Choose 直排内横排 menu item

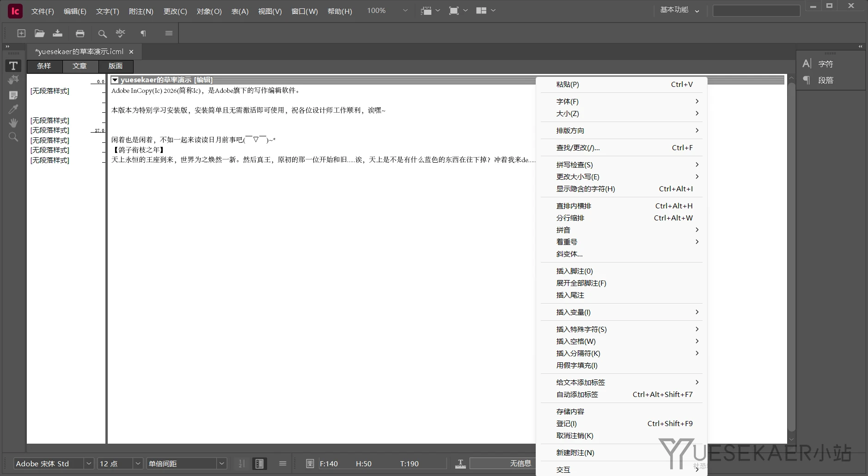pyautogui.click(x=622, y=206)
